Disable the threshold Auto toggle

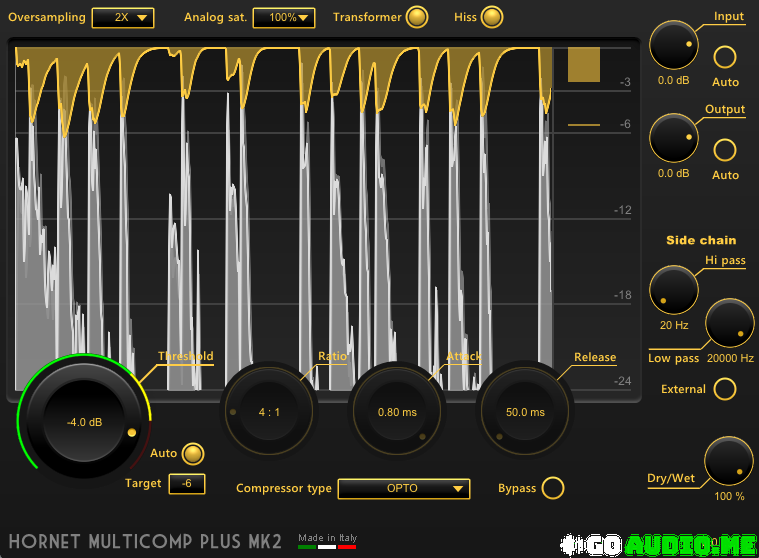(193, 454)
